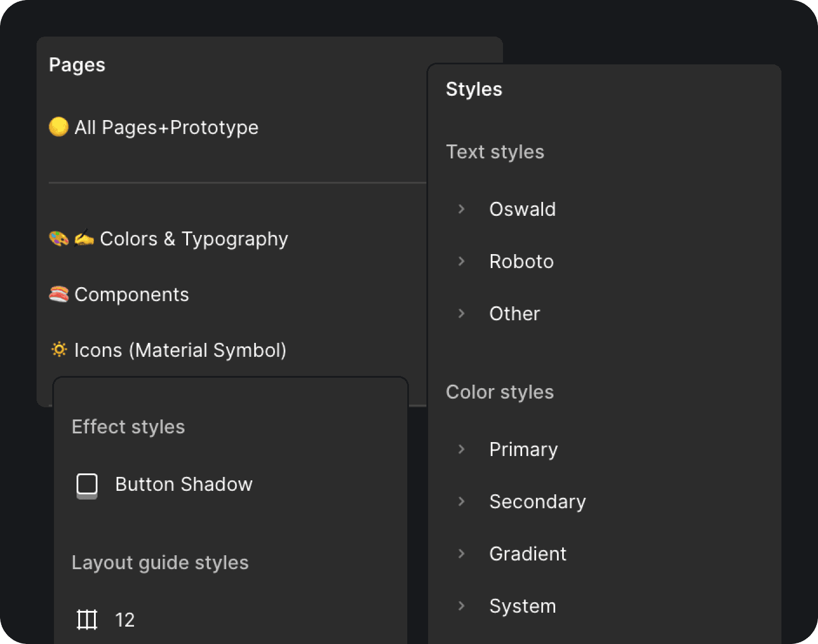Select the Components page
The width and height of the screenshot is (818, 644).
click(132, 295)
